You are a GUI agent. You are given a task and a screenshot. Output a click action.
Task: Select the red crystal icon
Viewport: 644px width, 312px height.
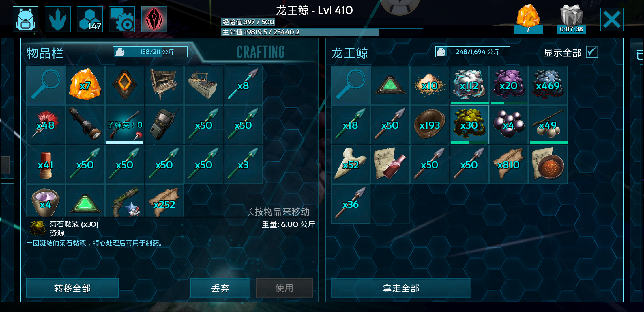coord(154,19)
